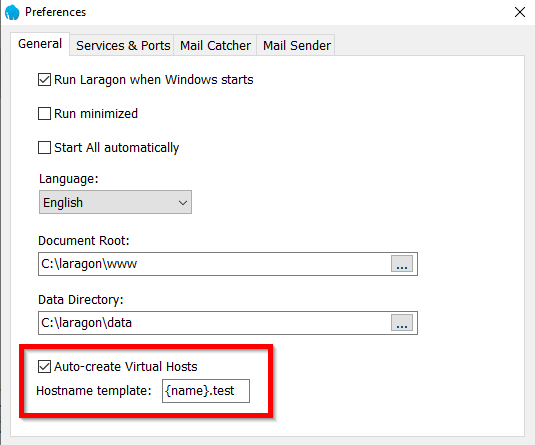
Task: Click the Data Directory browse ellipsis button
Action: (x=402, y=323)
